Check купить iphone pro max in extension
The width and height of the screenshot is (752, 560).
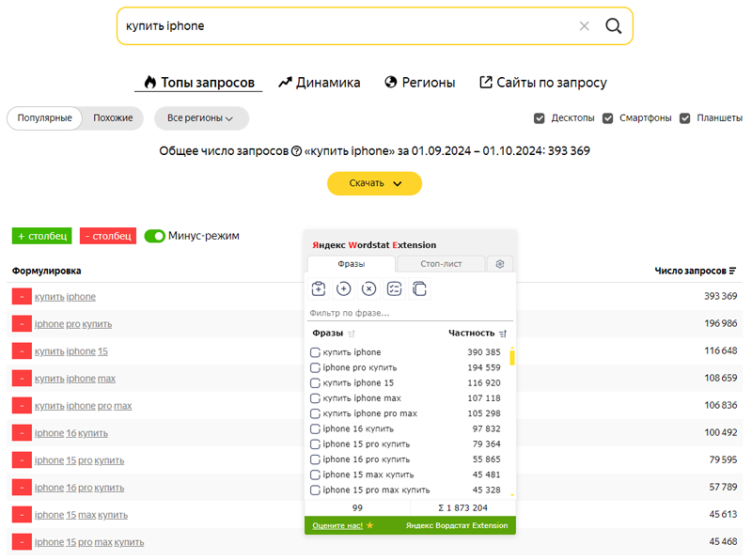click(315, 413)
